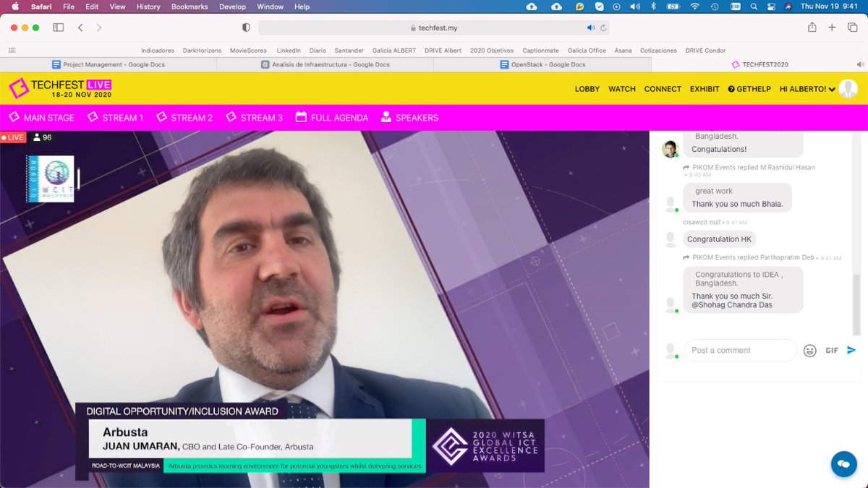The image size is (868, 488).
Task: Go to the Lobby
Action: tap(587, 89)
